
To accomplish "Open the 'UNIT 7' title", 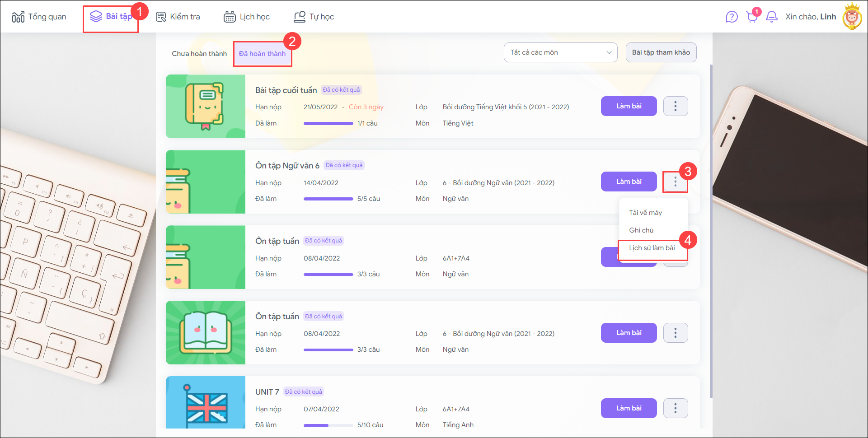I will tap(267, 392).
